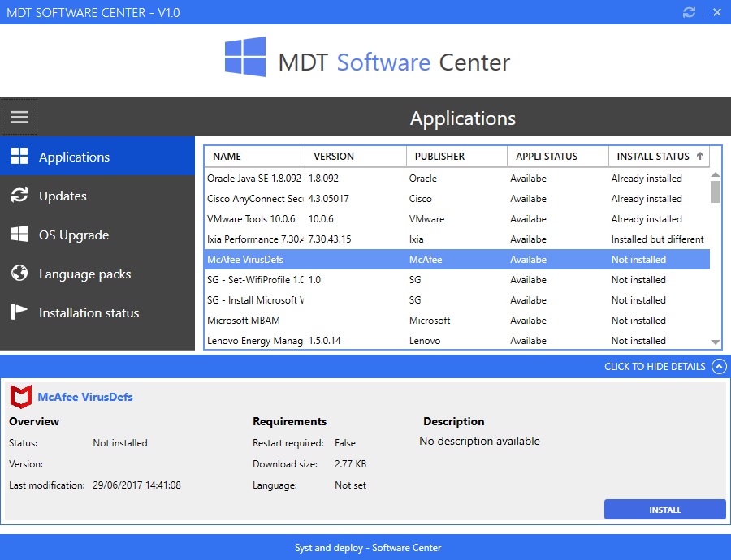The image size is (731, 560).
Task: Open Installation status via the flag icon
Action: [x=19, y=312]
